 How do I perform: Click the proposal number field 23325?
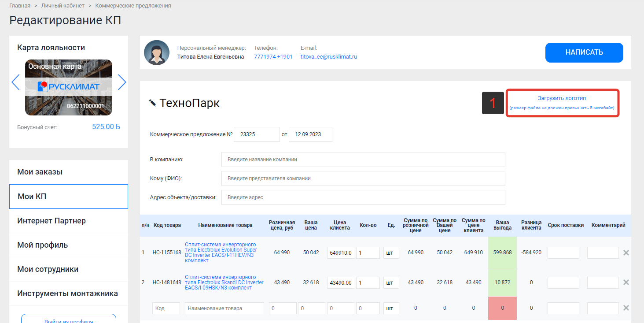[257, 134]
